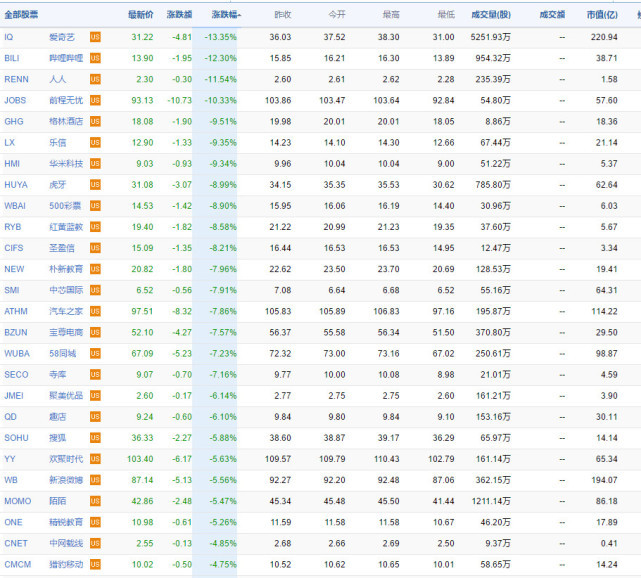The height and width of the screenshot is (578, 641).
Task: Open the 猎豹移动 stock name link
Action: point(66,565)
